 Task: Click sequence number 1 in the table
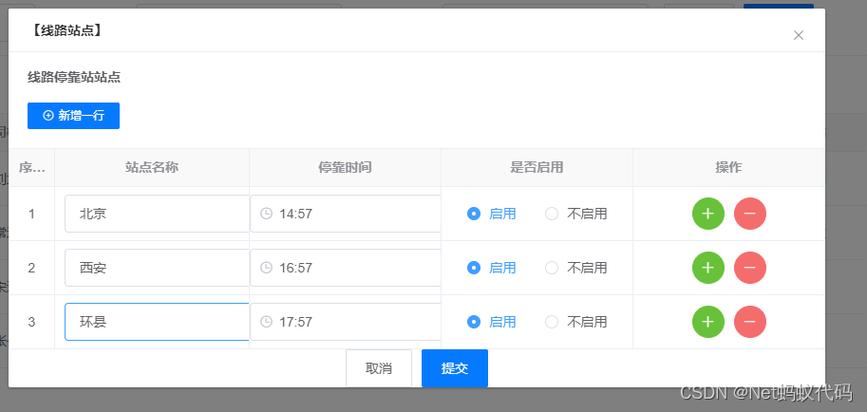click(x=32, y=213)
